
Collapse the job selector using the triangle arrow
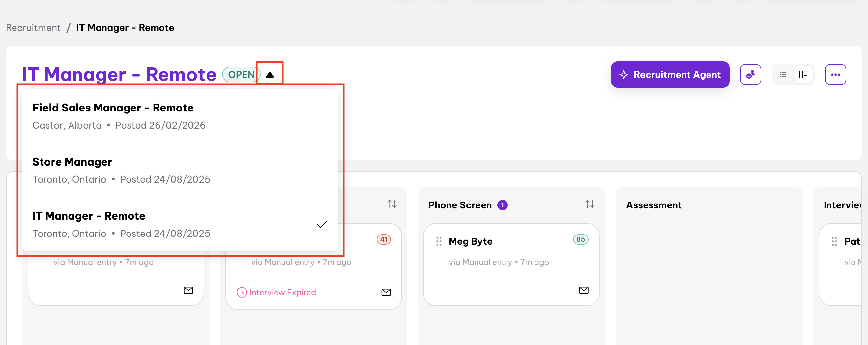(270, 74)
